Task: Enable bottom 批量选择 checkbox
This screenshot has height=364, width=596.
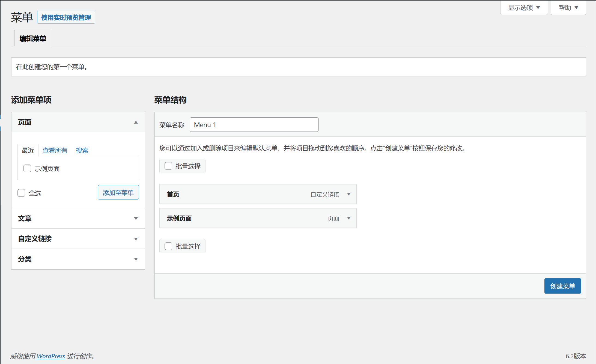Action: 168,246
